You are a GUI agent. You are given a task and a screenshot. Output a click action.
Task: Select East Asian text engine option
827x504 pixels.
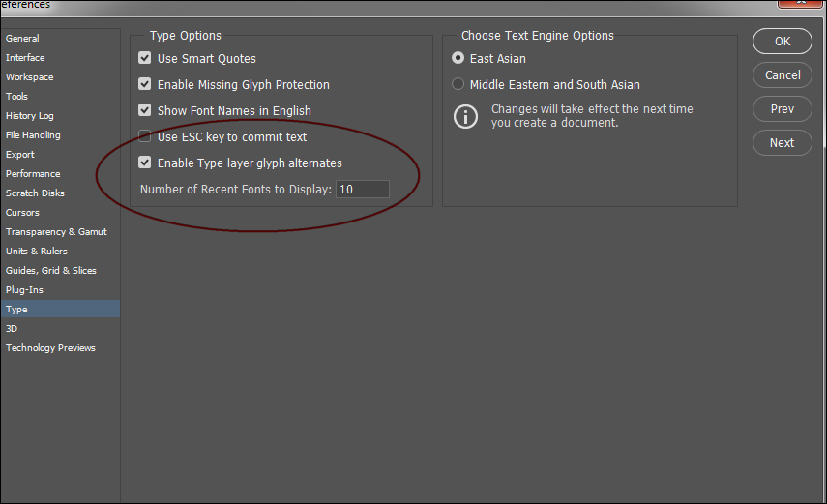click(x=458, y=59)
